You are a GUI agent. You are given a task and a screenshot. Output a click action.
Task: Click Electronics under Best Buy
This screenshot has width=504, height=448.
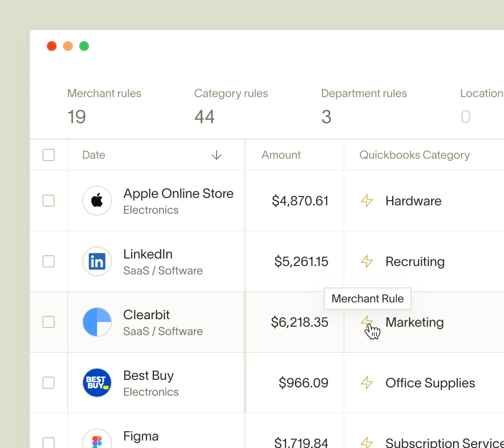click(x=151, y=392)
